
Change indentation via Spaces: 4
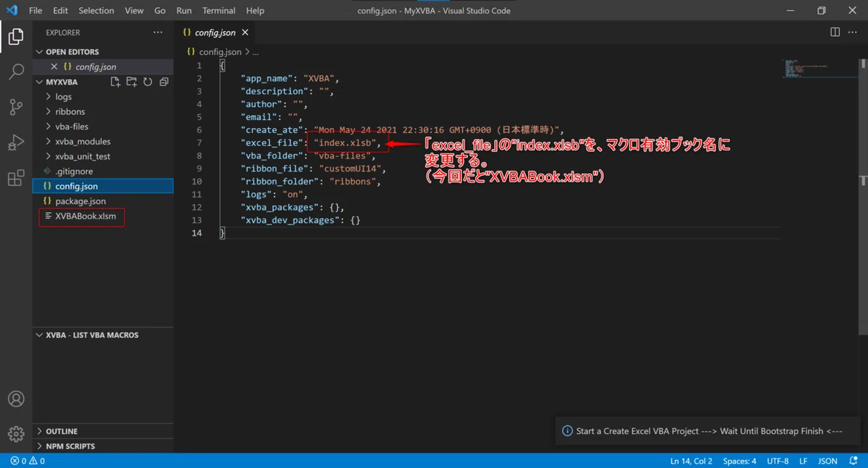pos(739,461)
